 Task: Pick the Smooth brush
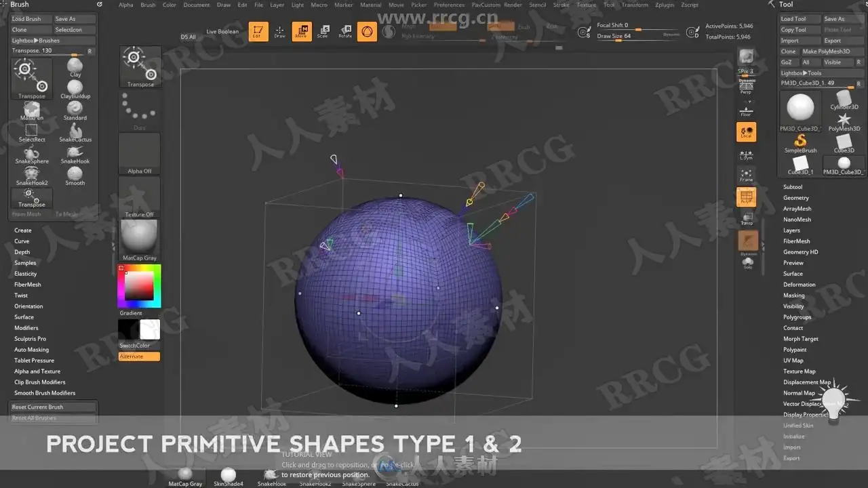coord(75,175)
